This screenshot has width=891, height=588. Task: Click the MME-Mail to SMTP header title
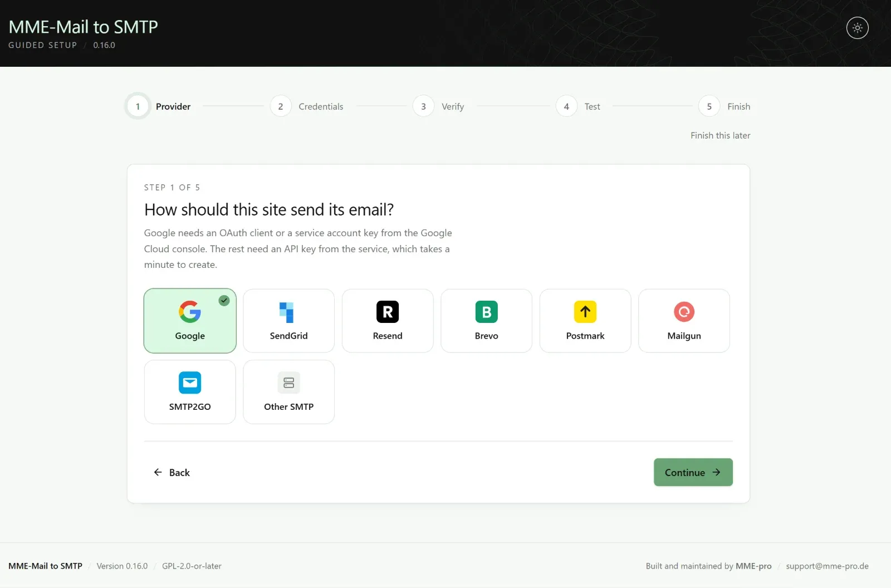[84, 27]
